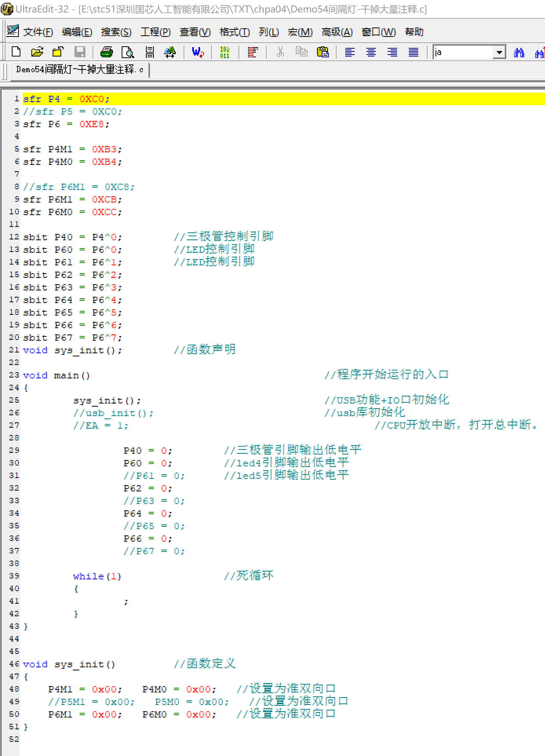Screen dimensions: 545x756
Task: Click the code 'sbit P40 = P4^0;'
Action: 72,237
